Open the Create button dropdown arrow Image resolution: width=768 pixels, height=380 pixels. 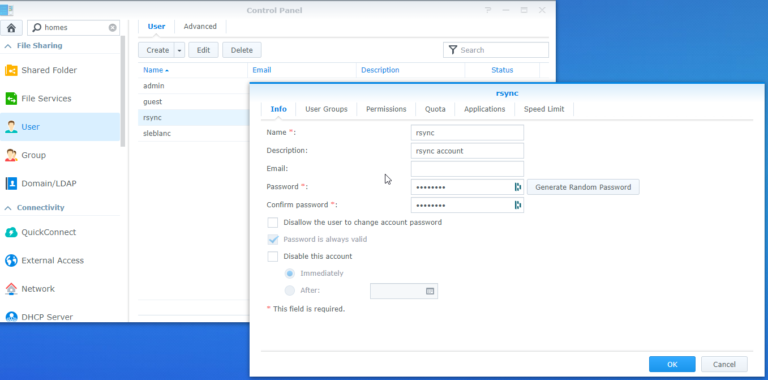(x=179, y=50)
